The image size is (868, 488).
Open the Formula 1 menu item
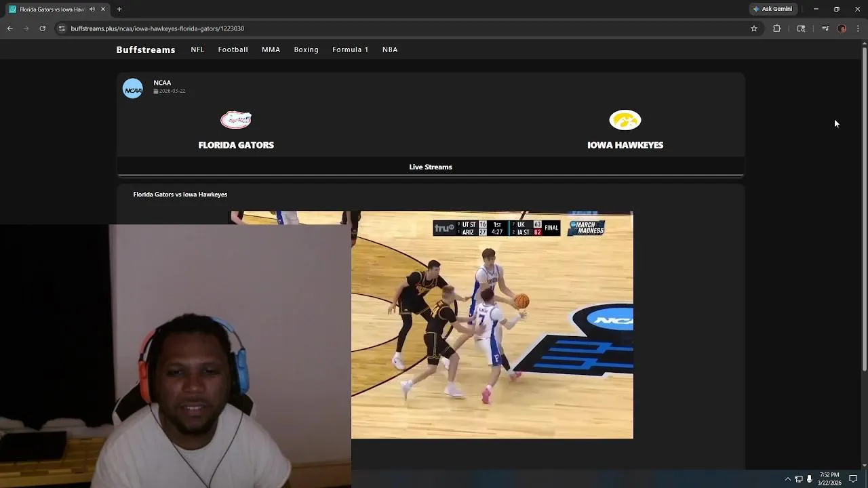(351, 49)
